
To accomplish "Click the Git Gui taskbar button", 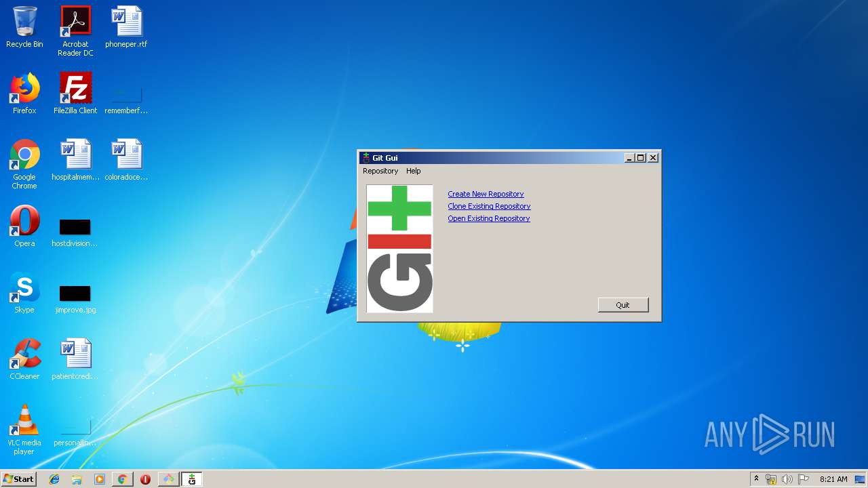I will [x=192, y=479].
